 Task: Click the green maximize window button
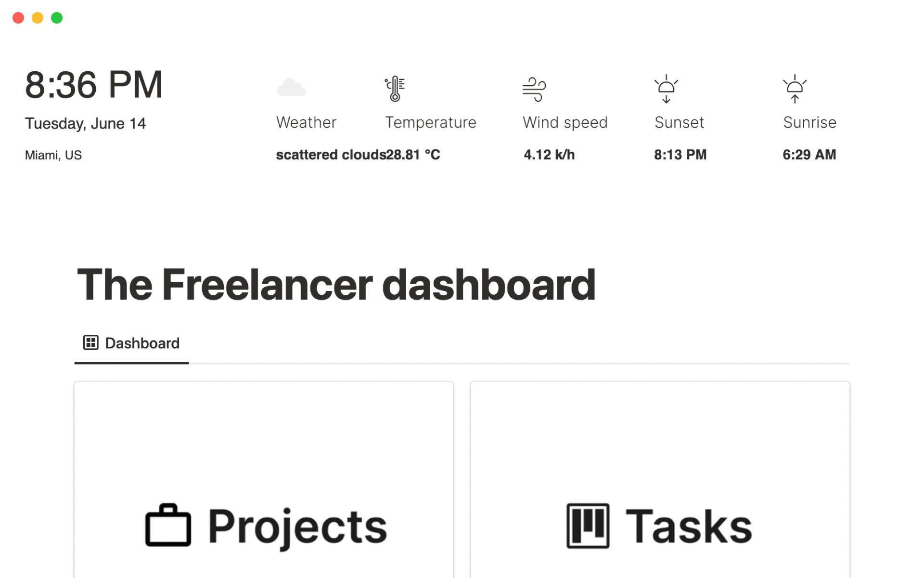(x=57, y=18)
